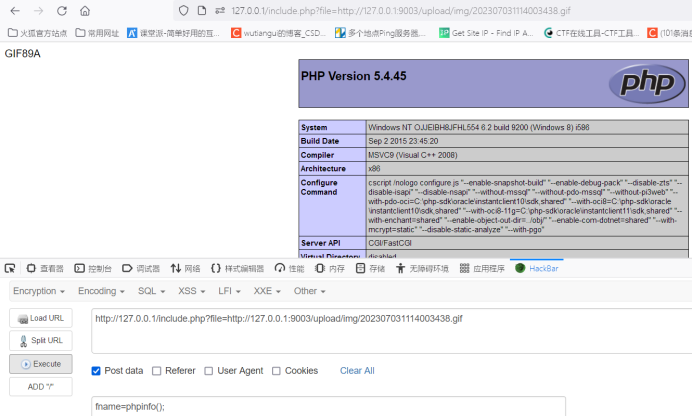Image resolution: width=692 pixels, height=416 pixels.
Task: Expand the SQL dropdown menu
Action: point(151,291)
